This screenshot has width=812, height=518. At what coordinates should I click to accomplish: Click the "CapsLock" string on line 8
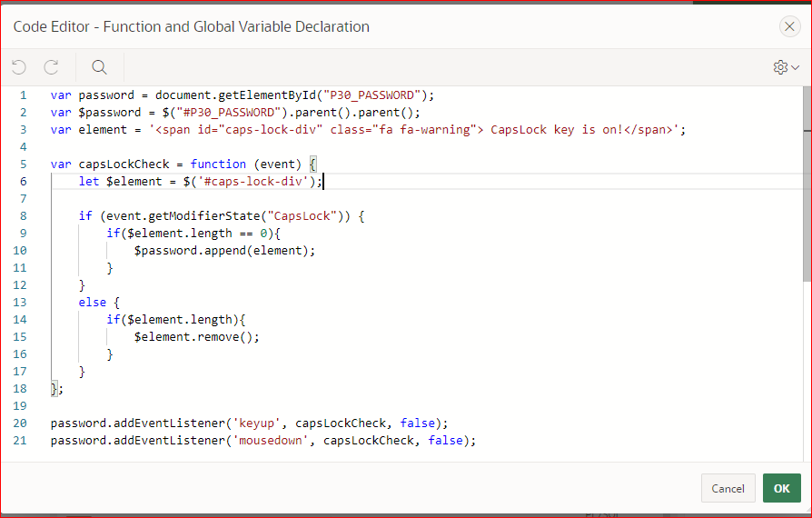pos(302,216)
